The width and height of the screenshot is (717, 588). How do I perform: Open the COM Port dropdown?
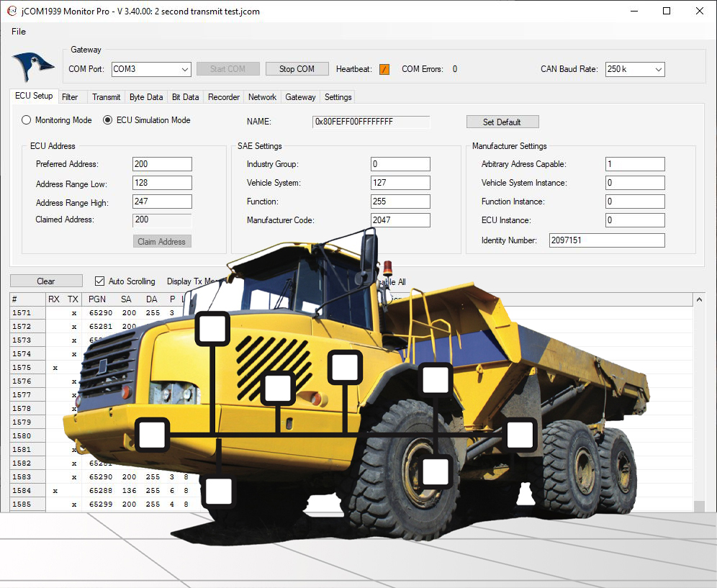click(150, 69)
